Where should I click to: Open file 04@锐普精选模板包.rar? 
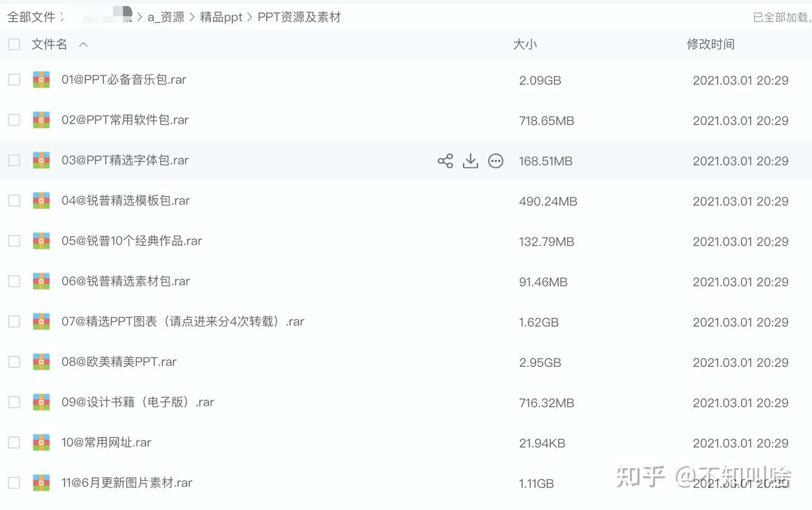[x=126, y=201]
